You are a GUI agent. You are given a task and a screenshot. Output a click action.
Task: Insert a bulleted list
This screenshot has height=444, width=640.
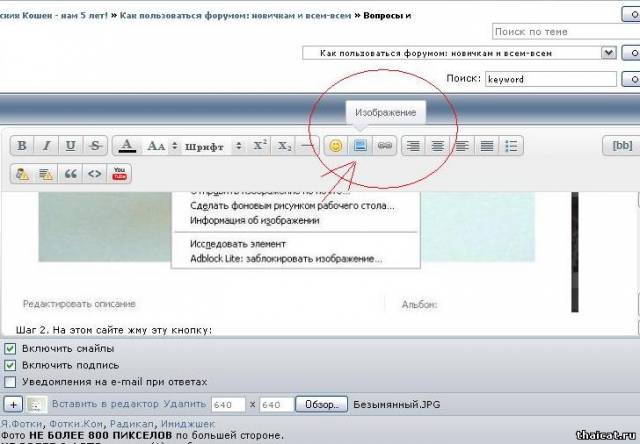coord(512,146)
